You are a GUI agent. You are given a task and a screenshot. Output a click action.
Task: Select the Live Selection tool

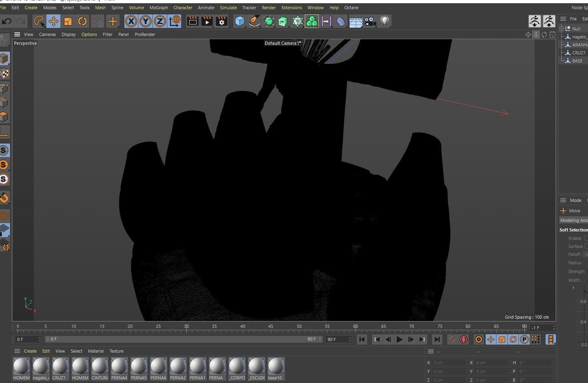[39, 21]
